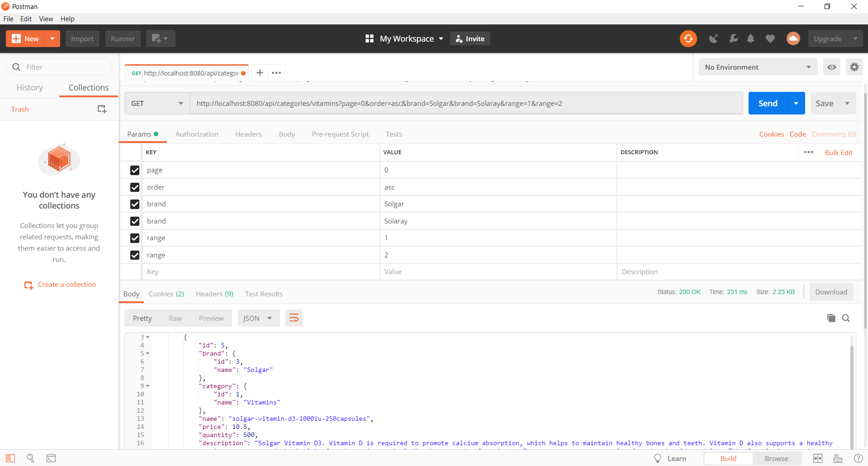Collapse the JSON brand object at line 5

click(x=148, y=353)
